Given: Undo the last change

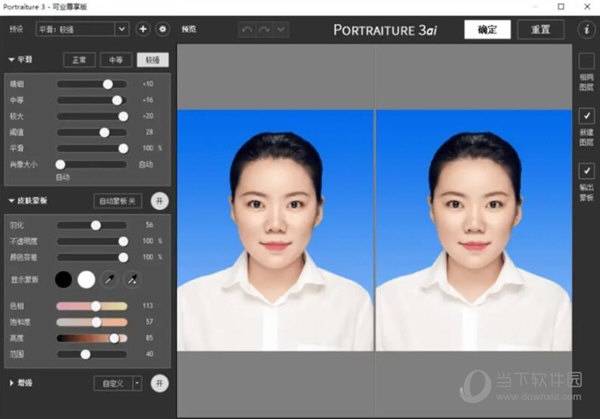Looking at the screenshot, I should pos(247,29).
